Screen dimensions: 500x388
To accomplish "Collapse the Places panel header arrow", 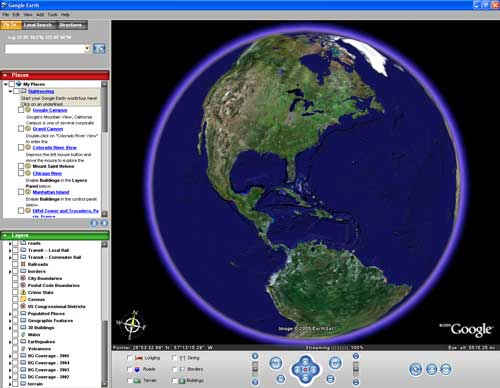I will 5,75.
